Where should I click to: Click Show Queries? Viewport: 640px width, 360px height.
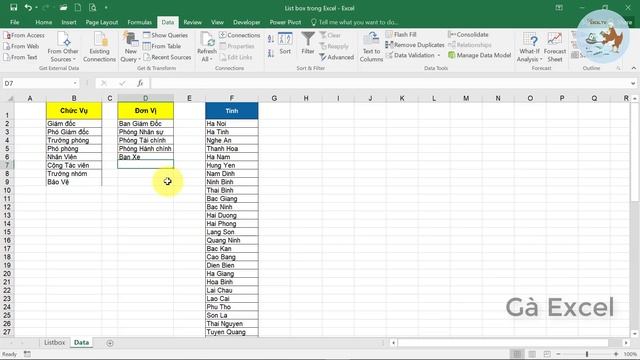(165, 35)
